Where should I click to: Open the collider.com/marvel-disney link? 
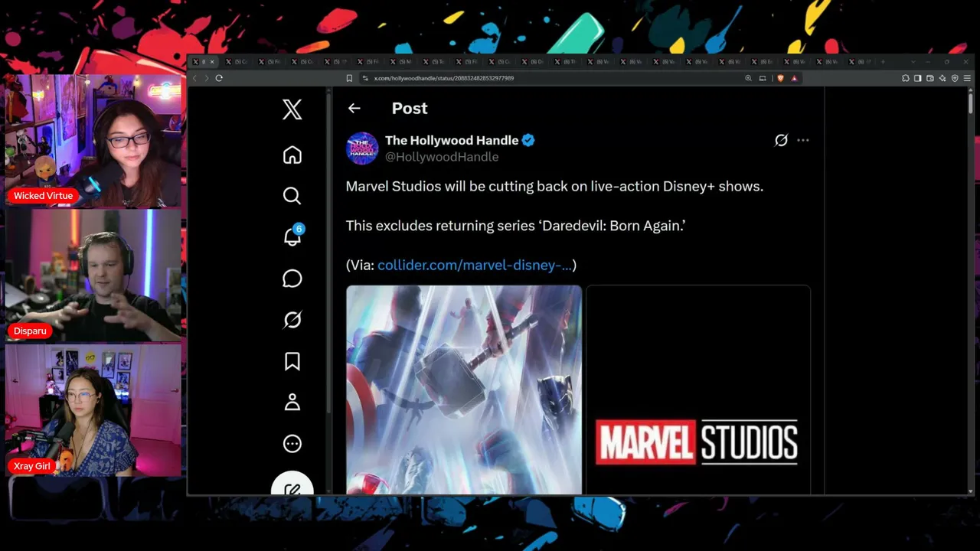tap(475, 265)
